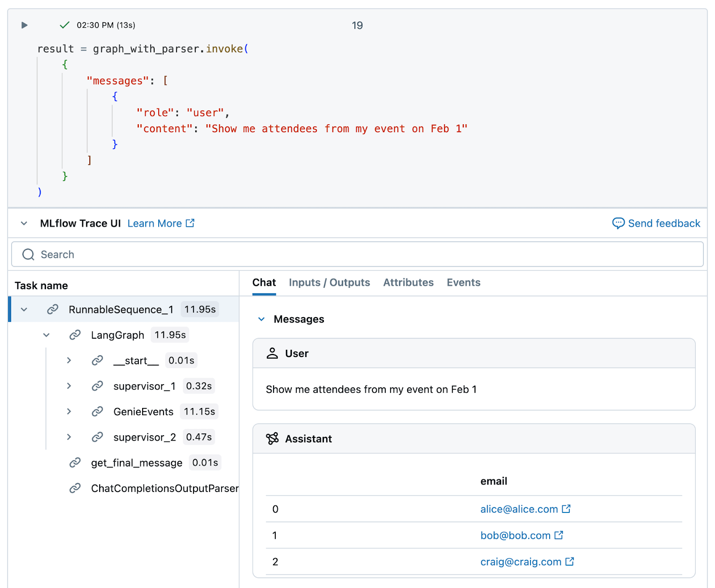
Task: Click the Learn More link
Action: coord(155,223)
